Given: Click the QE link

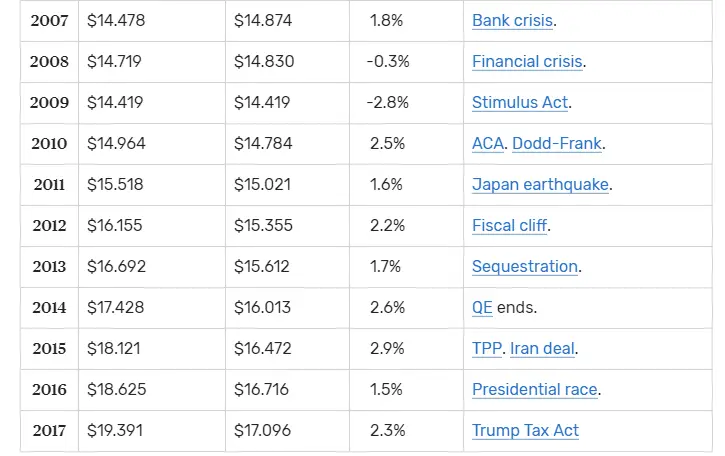Looking at the screenshot, I should tap(482, 308).
